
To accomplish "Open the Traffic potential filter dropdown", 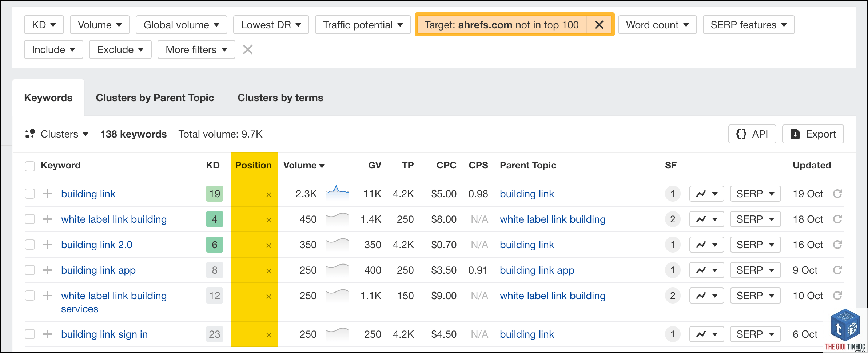I will pos(363,25).
